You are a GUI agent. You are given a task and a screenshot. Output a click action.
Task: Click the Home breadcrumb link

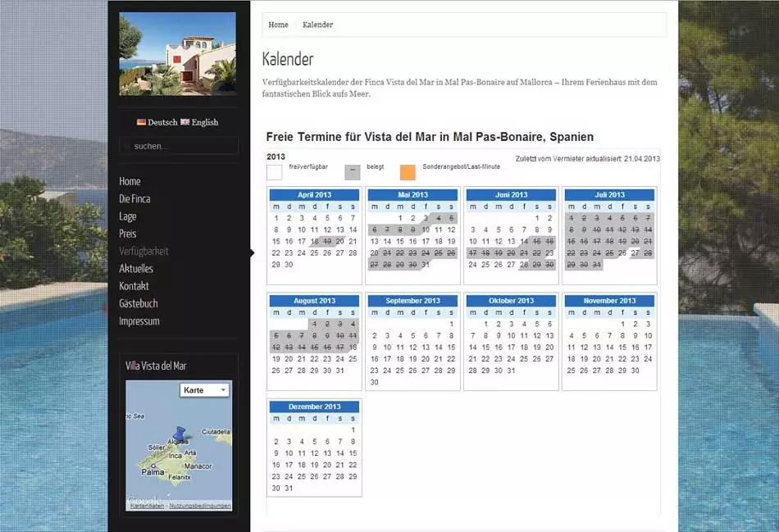[278, 25]
